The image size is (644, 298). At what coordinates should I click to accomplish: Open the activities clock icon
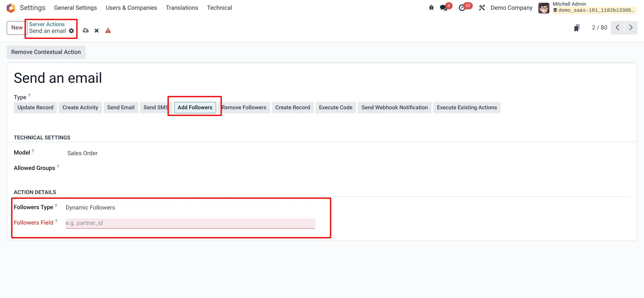pos(463,8)
